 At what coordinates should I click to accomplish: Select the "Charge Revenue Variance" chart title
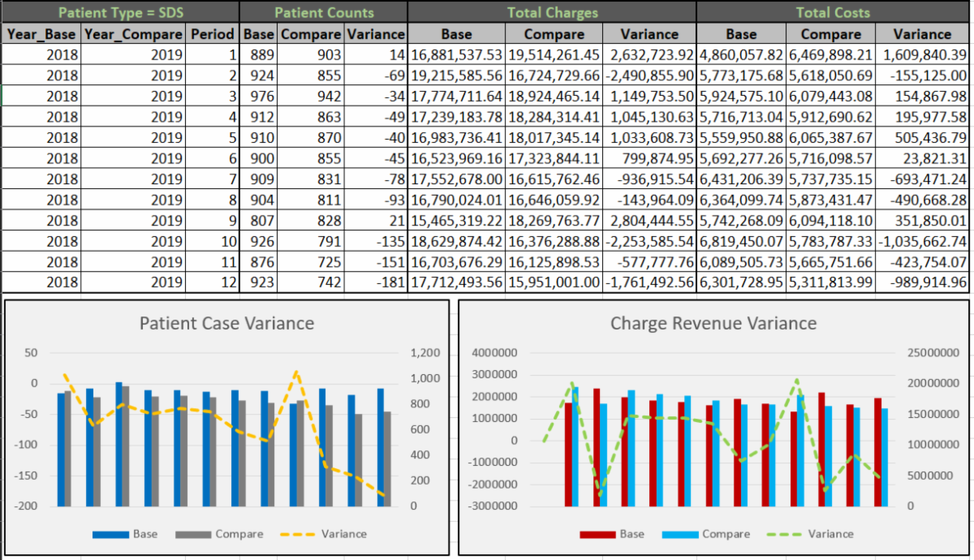click(x=713, y=323)
